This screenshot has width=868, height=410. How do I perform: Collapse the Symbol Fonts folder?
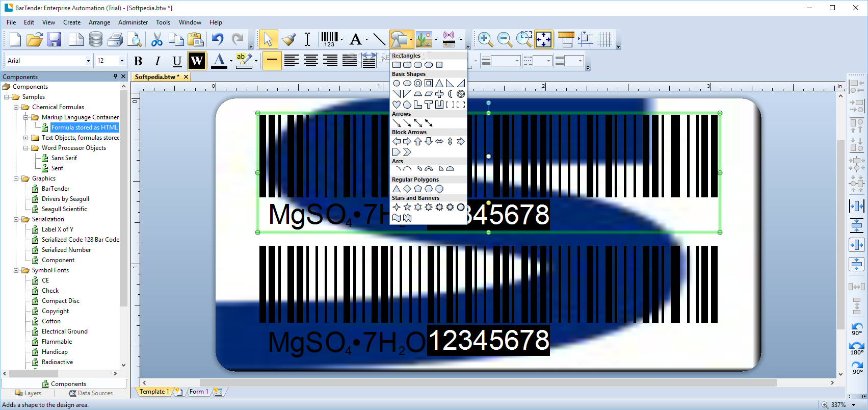[x=16, y=270]
